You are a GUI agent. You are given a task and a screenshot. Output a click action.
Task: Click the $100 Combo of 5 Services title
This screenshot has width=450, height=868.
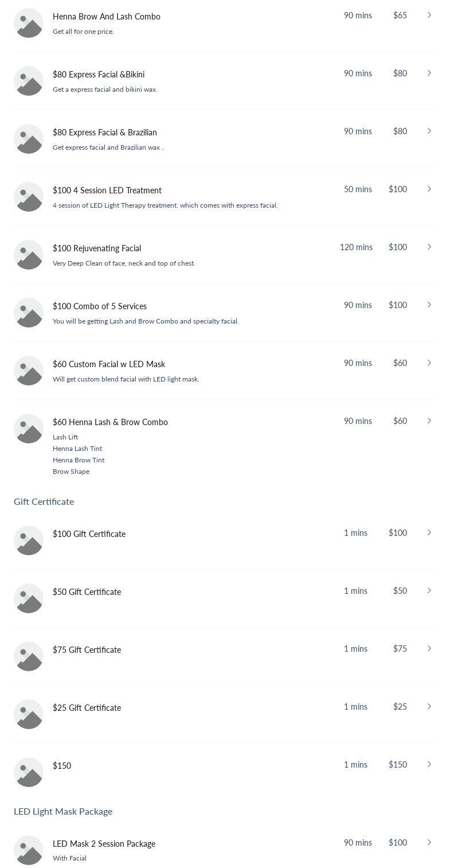coord(100,306)
